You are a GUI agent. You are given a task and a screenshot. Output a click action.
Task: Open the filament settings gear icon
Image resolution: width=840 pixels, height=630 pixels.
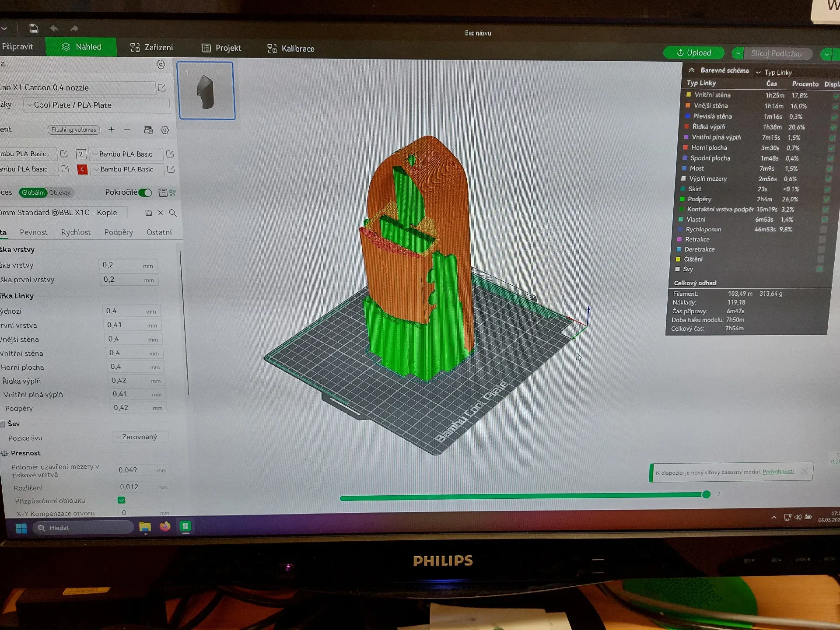(x=165, y=130)
